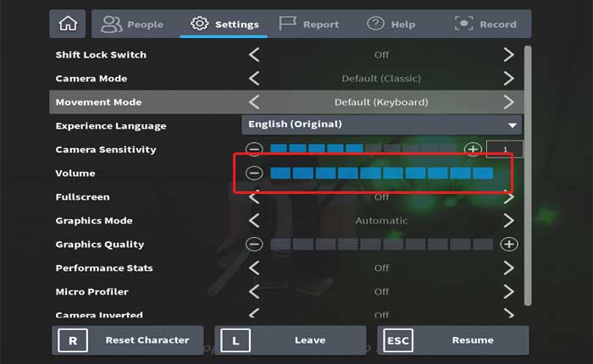Screen dimensions: 593x364
Task: Increase Camera Sensitivity with plus icon
Action: (x=473, y=150)
